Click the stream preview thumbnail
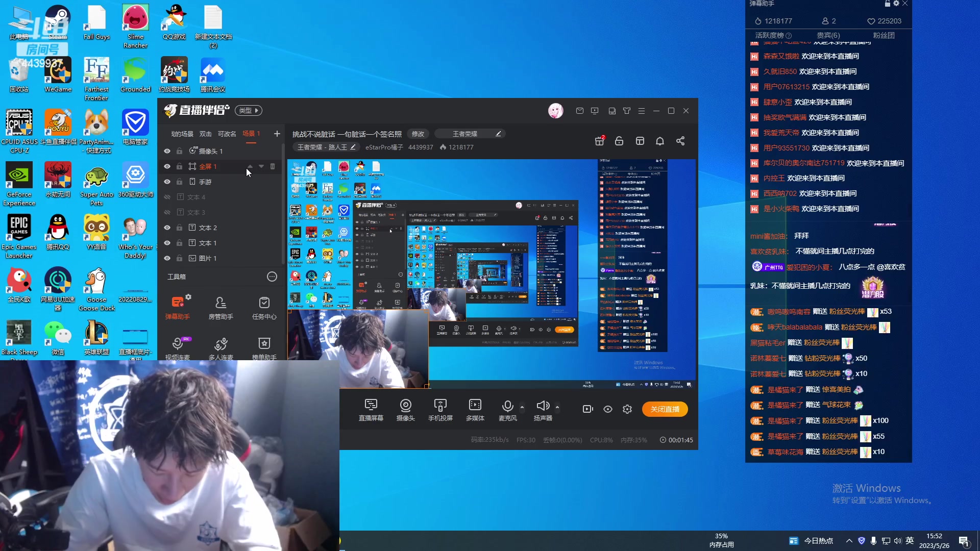The width and height of the screenshot is (980, 551). point(491,274)
